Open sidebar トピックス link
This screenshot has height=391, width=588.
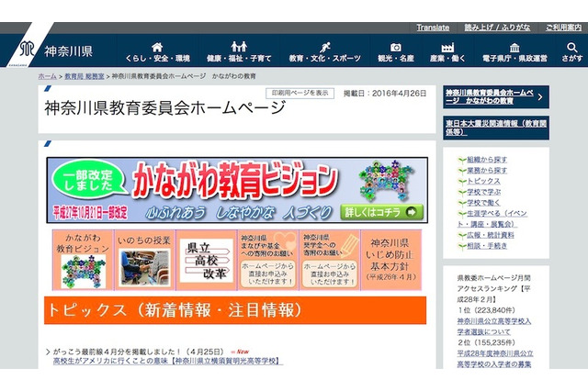tap(483, 181)
